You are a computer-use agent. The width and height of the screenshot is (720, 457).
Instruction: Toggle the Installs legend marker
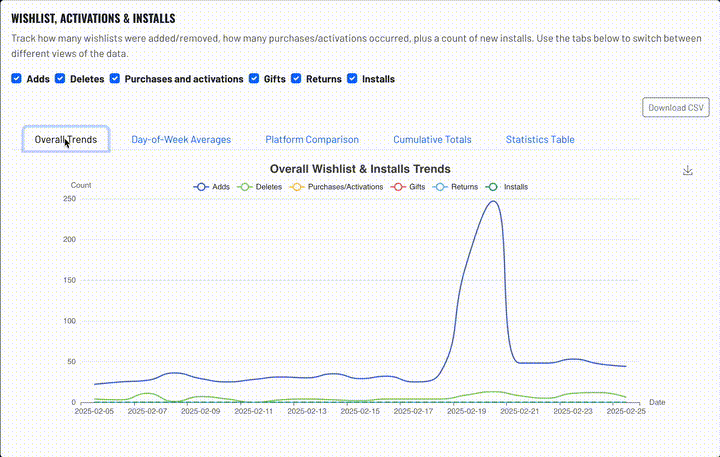[492, 187]
